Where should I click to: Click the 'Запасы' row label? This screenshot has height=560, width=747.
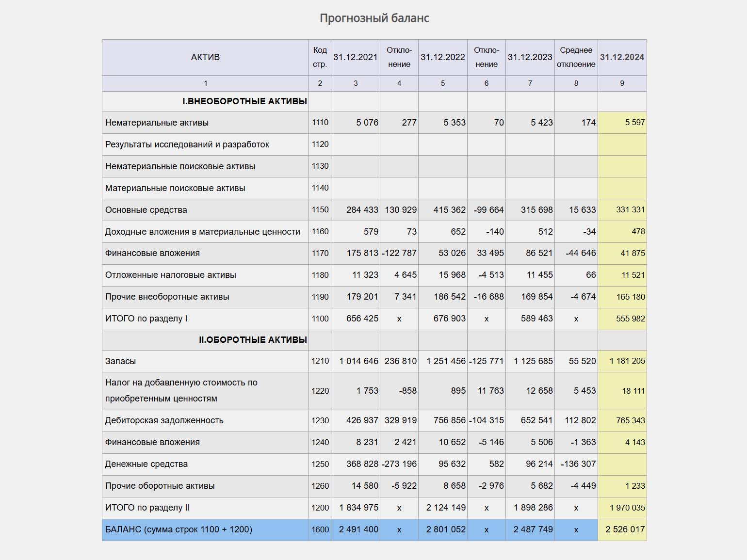point(120,361)
